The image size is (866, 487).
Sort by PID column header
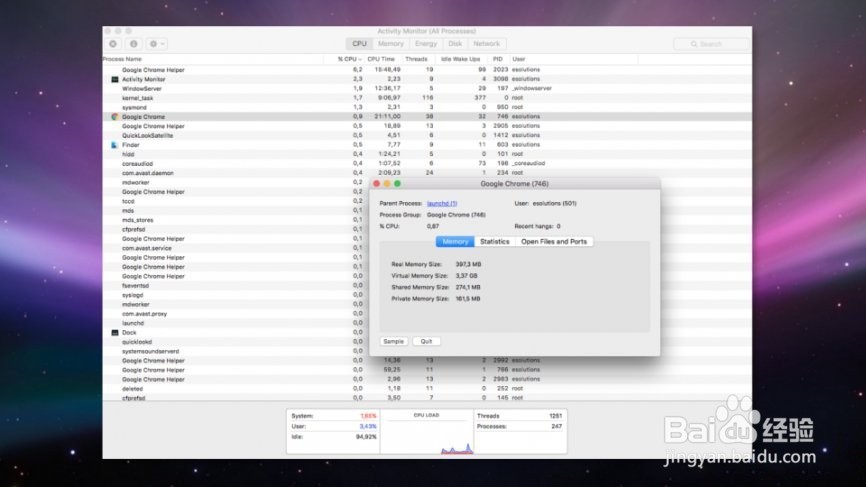click(x=498, y=59)
